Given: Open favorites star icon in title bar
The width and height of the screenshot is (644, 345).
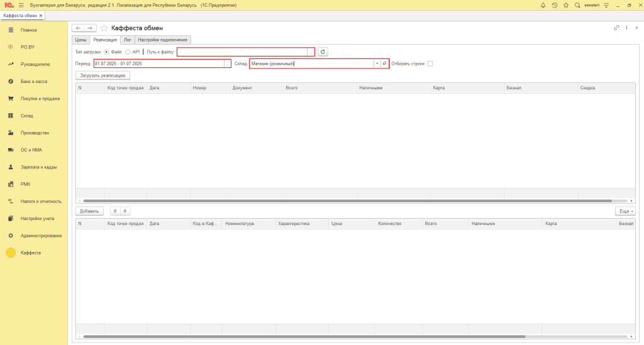Looking at the screenshot, I should tap(566, 5).
